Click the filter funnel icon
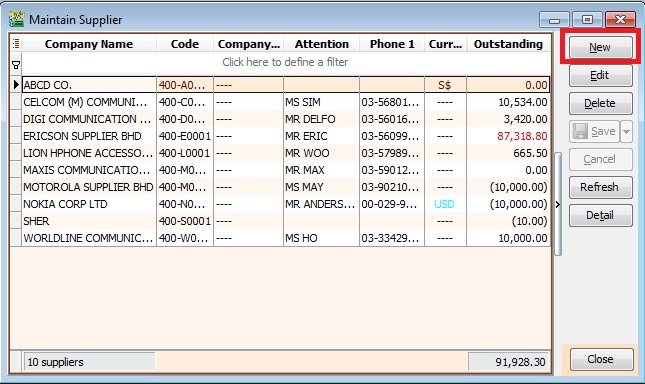This screenshot has height=384, width=645. tap(16, 65)
